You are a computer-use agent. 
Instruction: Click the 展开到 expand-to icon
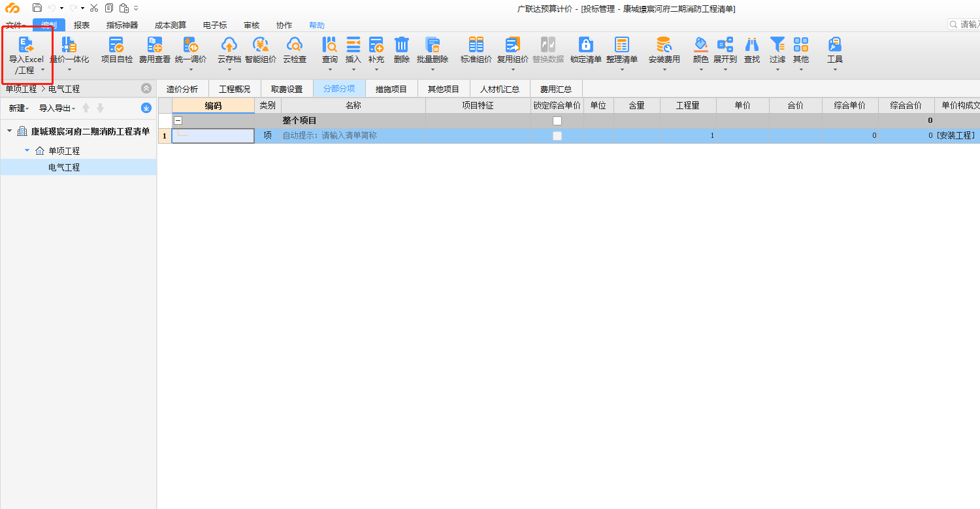725,44
